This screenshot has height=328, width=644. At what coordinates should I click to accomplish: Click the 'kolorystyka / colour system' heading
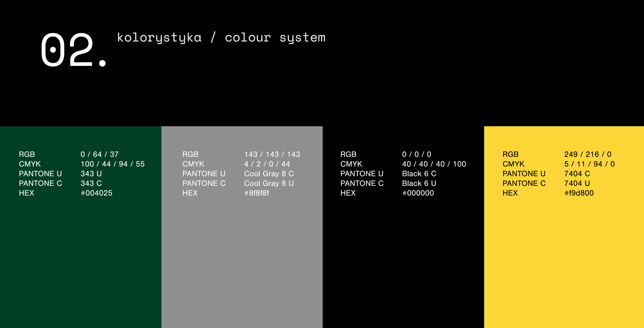coord(221,38)
